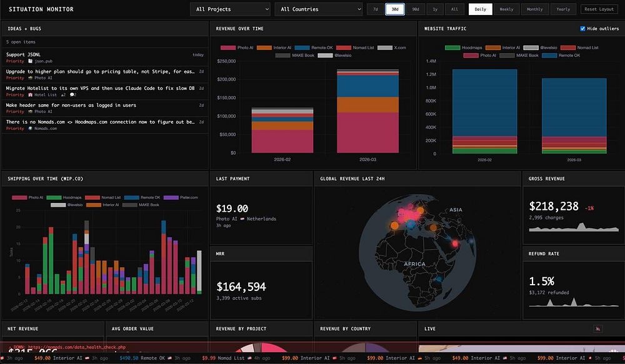Select the 90d time range tab
Viewport: 625px width, 364px height.
[x=416, y=9]
